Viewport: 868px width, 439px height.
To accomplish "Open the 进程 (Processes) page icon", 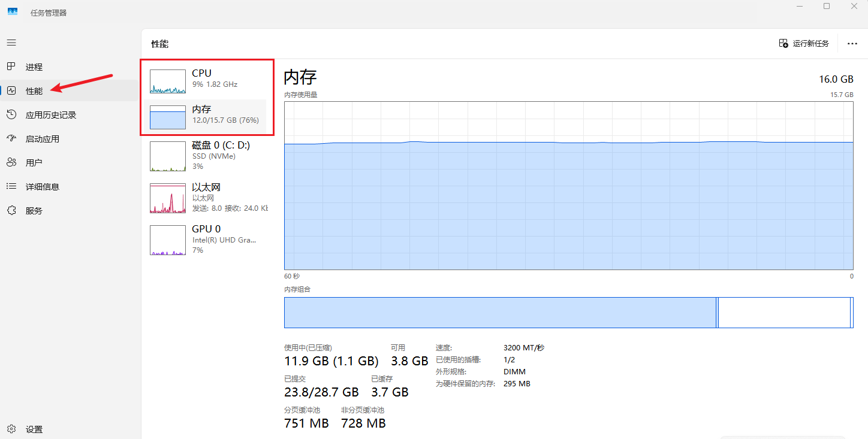I will pos(11,66).
